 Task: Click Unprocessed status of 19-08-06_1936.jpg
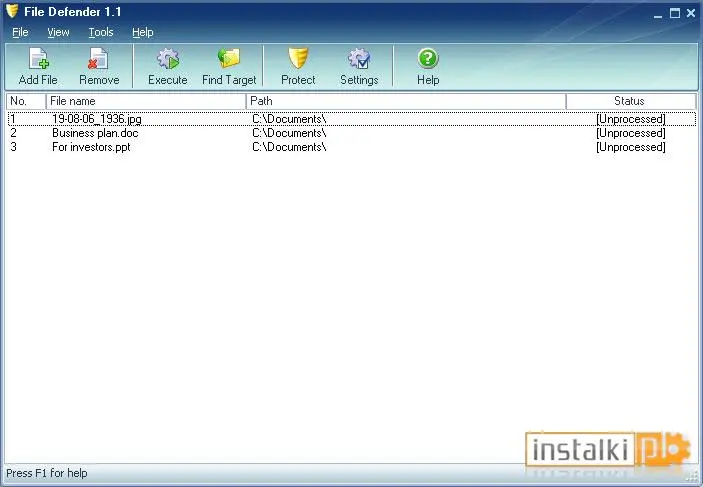pyautogui.click(x=631, y=119)
